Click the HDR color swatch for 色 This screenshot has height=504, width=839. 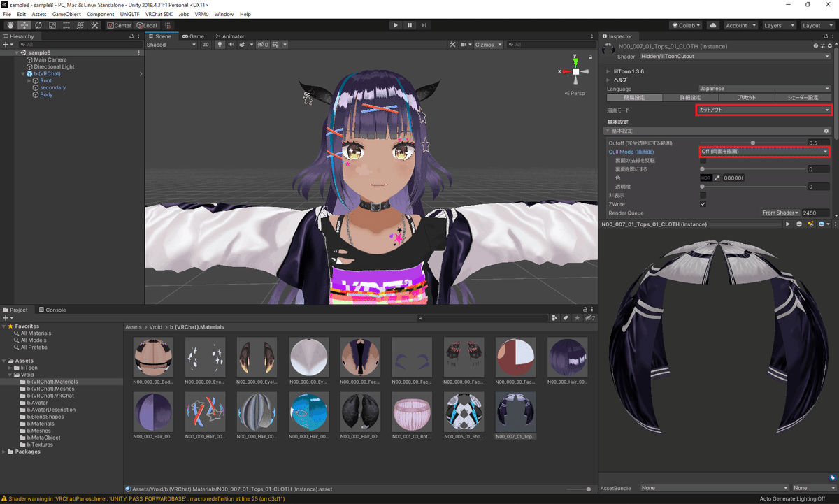tap(705, 178)
